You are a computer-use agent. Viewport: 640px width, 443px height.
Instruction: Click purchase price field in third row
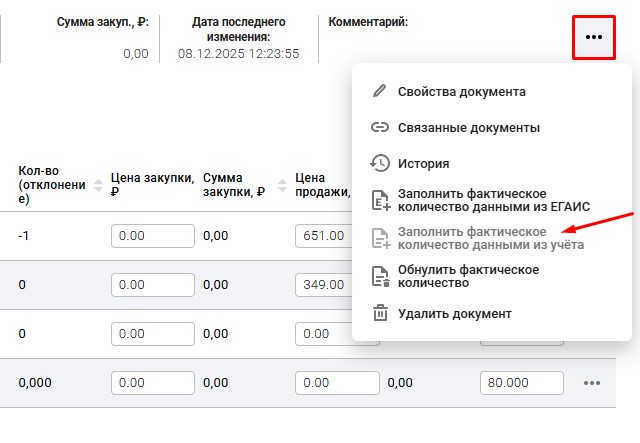[x=153, y=334]
